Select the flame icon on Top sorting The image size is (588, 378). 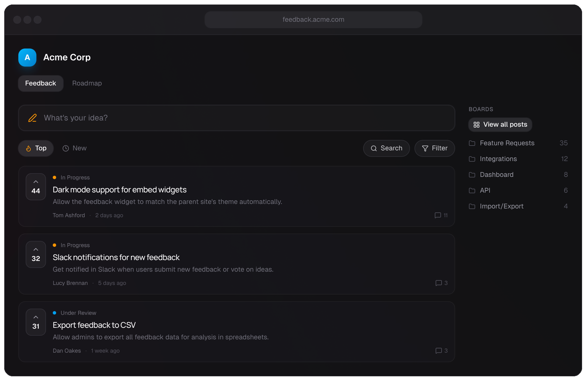click(x=28, y=148)
